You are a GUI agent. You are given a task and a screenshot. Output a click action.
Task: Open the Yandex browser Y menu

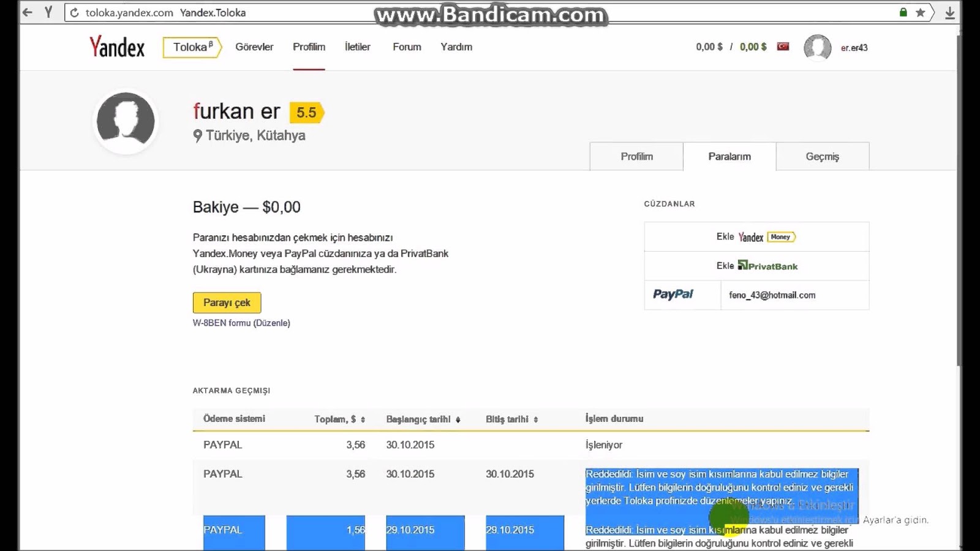(x=48, y=12)
